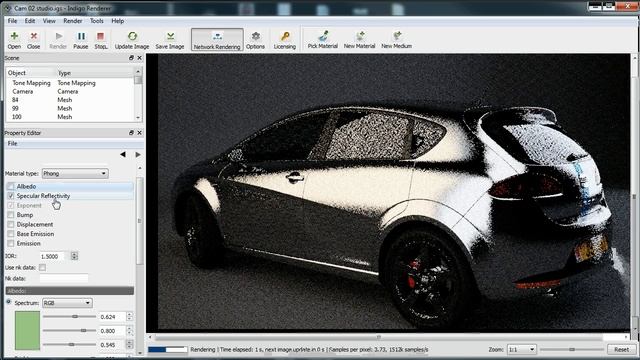Click the slider beside value 0.624
The height and width of the screenshot is (360, 640).
(x=69, y=316)
